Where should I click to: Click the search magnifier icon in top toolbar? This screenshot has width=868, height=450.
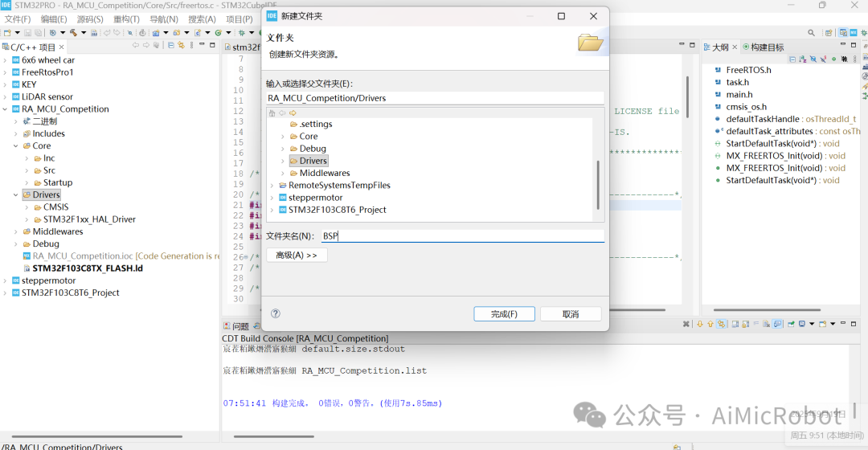point(812,33)
